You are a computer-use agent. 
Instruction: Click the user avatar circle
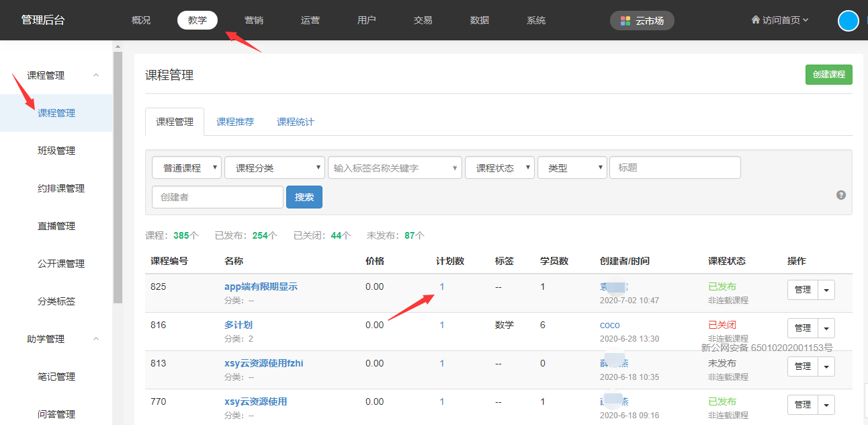coord(849,21)
